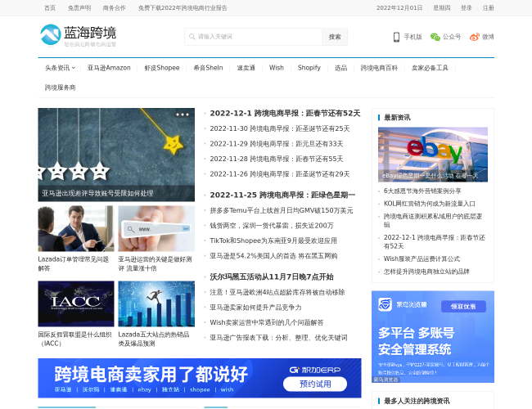Viewport: 532px width, 409px height.
Task: Click the 注册 register link
Action: (x=489, y=8)
